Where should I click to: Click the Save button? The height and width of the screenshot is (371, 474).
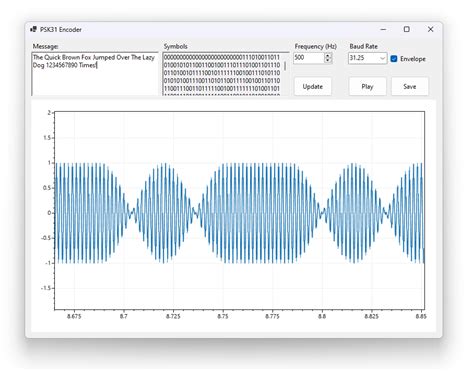click(x=410, y=87)
